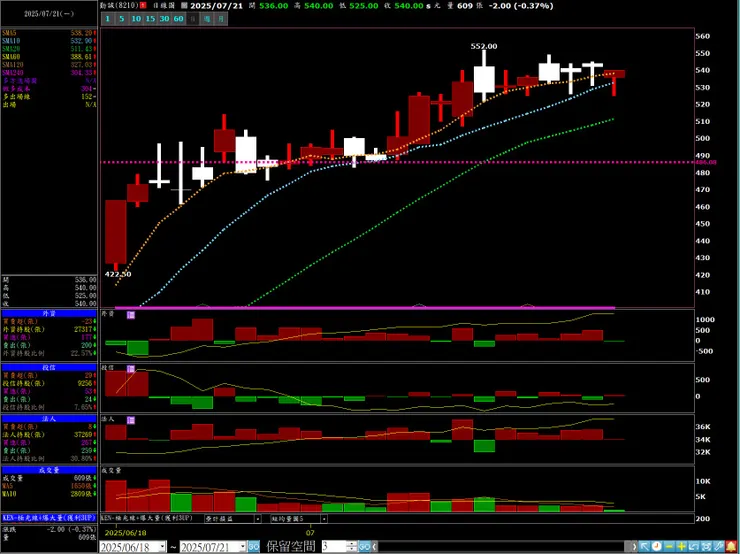Click the yellow minus zoom-out icon

669,547
